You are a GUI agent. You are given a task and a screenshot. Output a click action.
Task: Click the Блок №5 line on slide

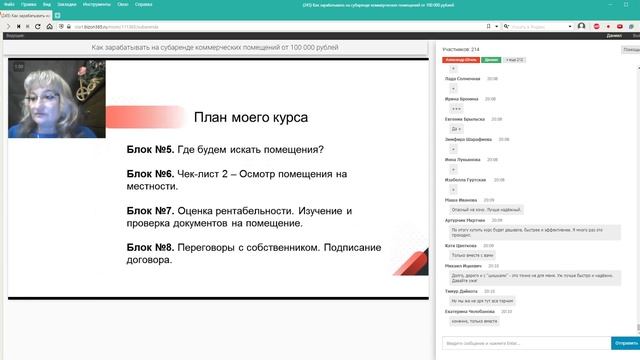(x=225, y=150)
